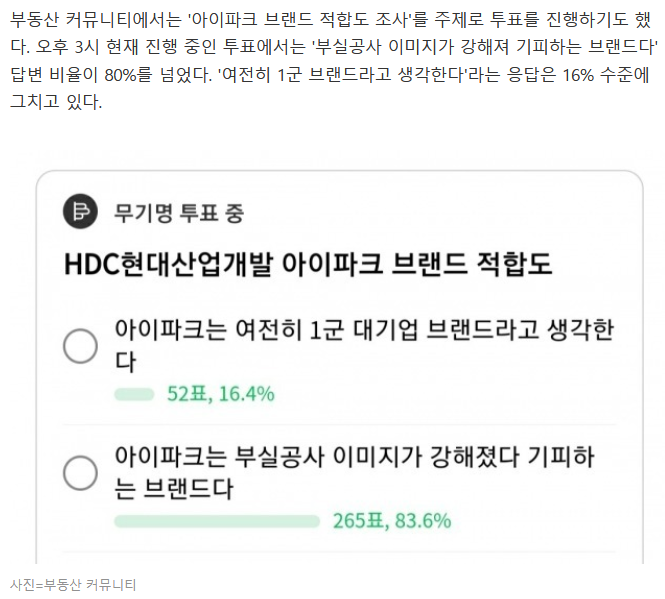Open the poll title 'HDC현대산업개발 아이파크 브랜드 적합도'
The width and height of the screenshot is (665, 599).
pyautogui.click(x=308, y=264)
